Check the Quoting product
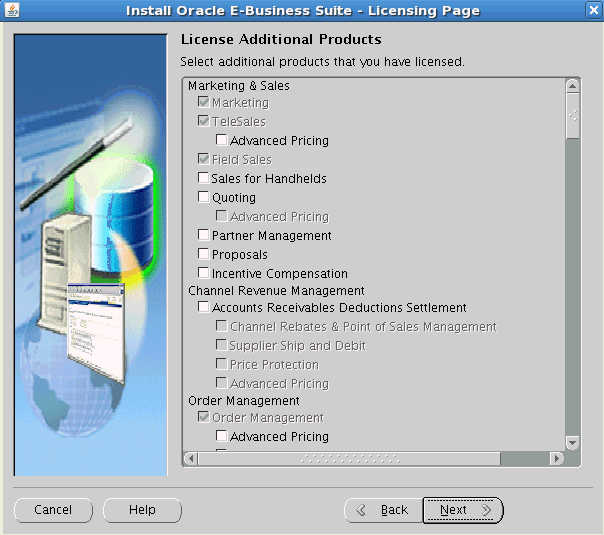 tap(203, 197)
